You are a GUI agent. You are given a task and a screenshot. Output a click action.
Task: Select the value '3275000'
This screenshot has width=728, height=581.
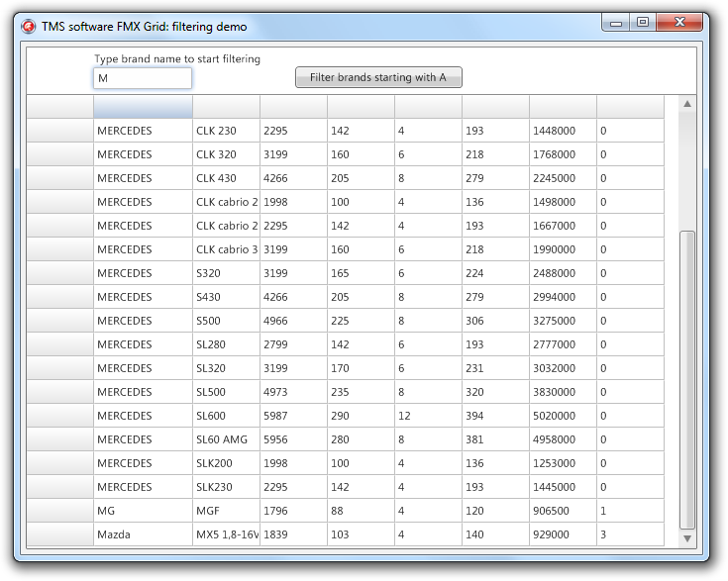click(563, 321)
